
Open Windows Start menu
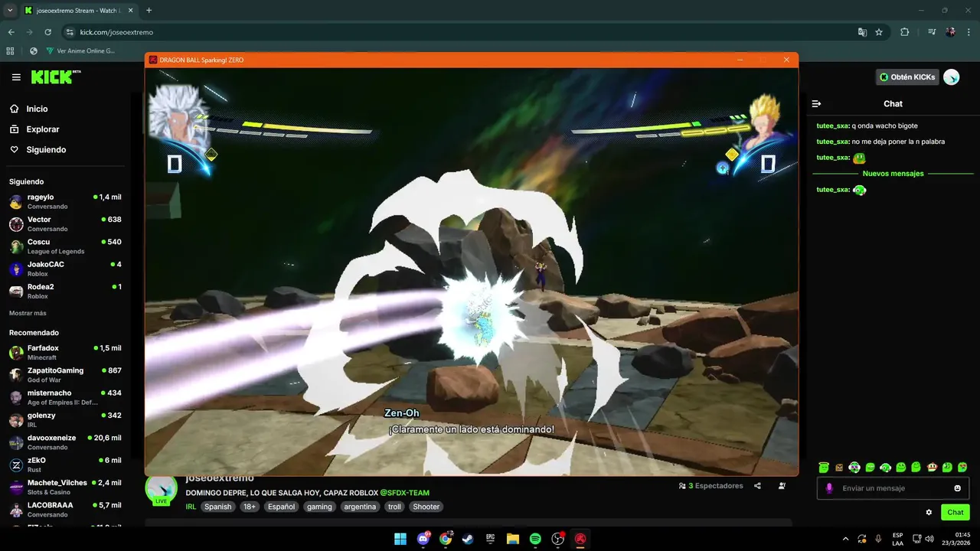[400, 539]
